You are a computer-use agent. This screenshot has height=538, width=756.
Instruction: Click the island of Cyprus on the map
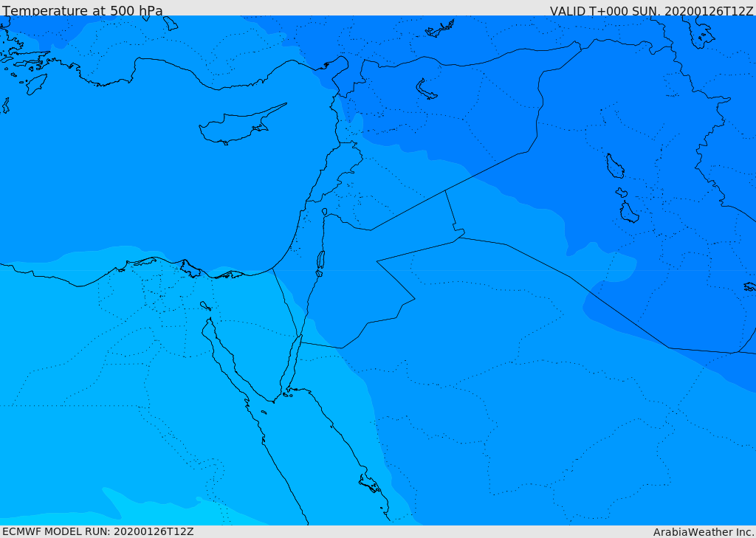point(237,126)
